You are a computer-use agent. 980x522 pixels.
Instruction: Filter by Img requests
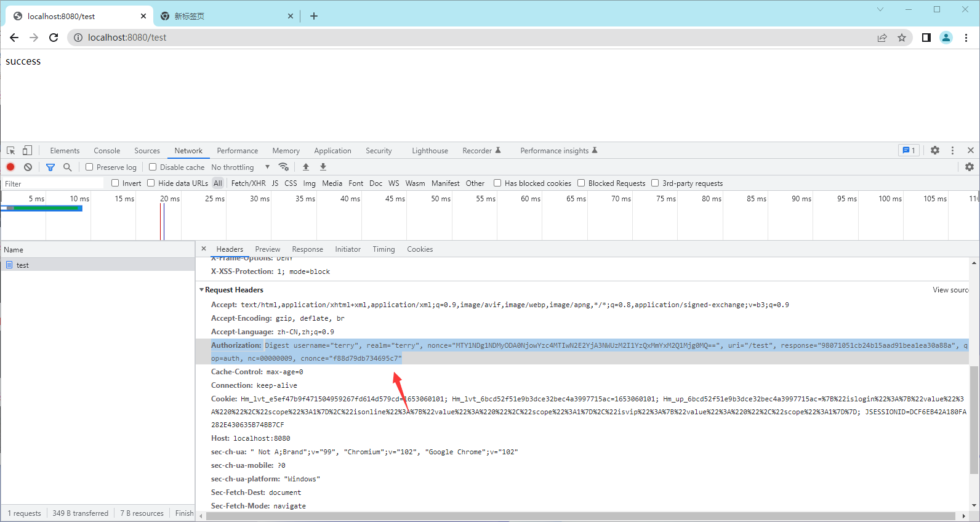309,183
